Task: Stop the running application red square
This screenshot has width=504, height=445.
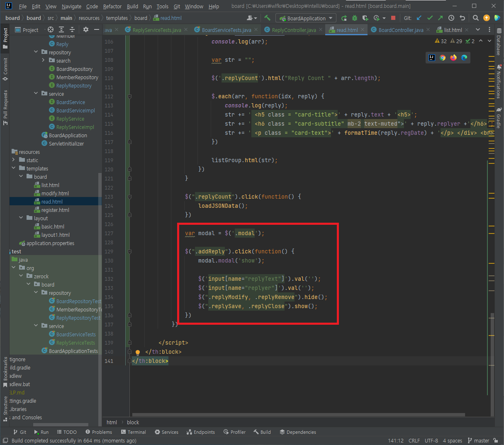Action: pos(394,18)
